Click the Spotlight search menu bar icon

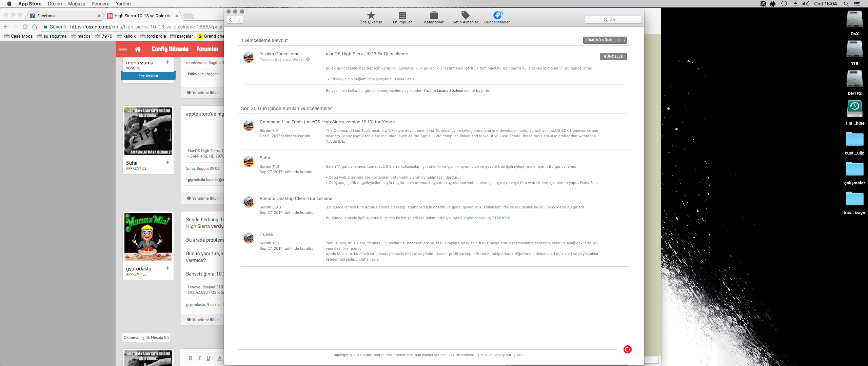[x=846, y=4]
